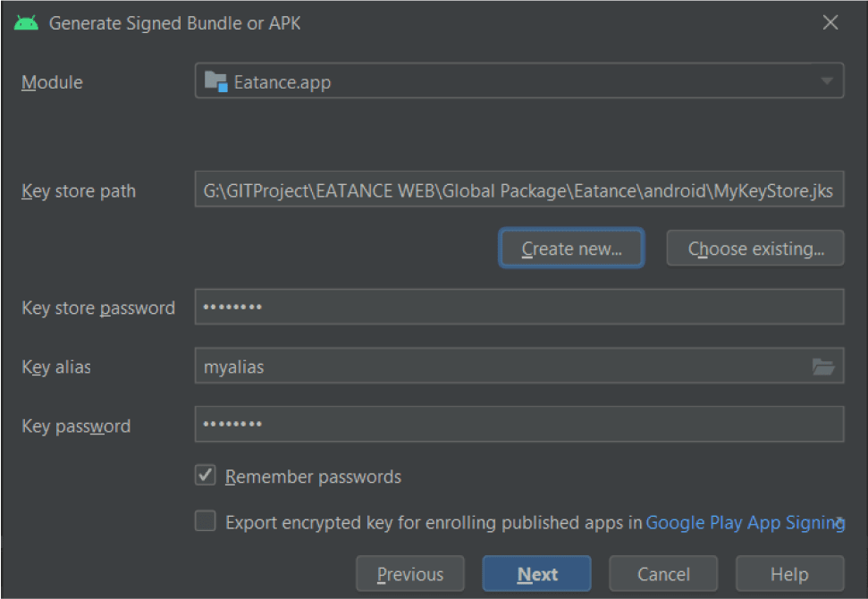
Task: Click the Key store path label
Action: 79,191
